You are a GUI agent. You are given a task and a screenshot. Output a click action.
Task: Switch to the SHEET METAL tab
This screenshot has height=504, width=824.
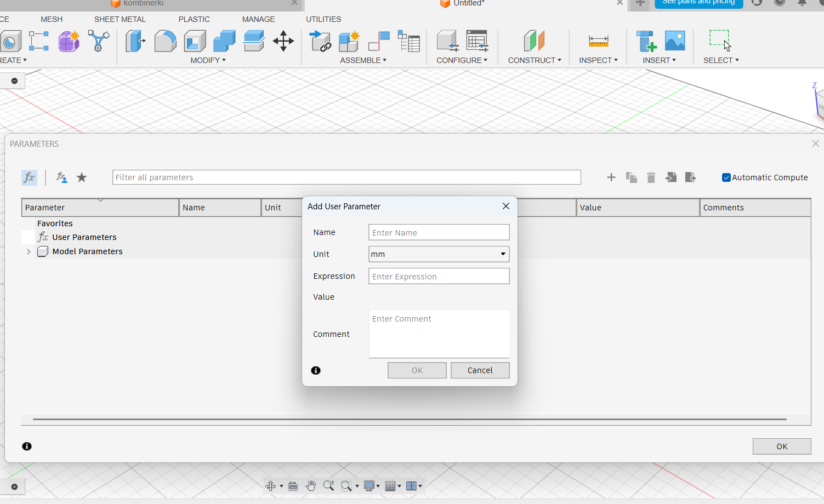(120, 19)
